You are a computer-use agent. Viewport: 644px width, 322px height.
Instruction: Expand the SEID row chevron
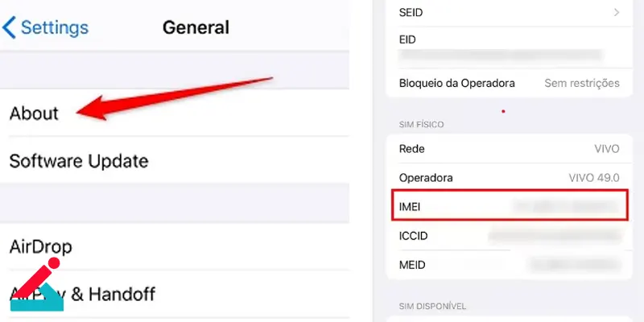click(x=616, y=12)
